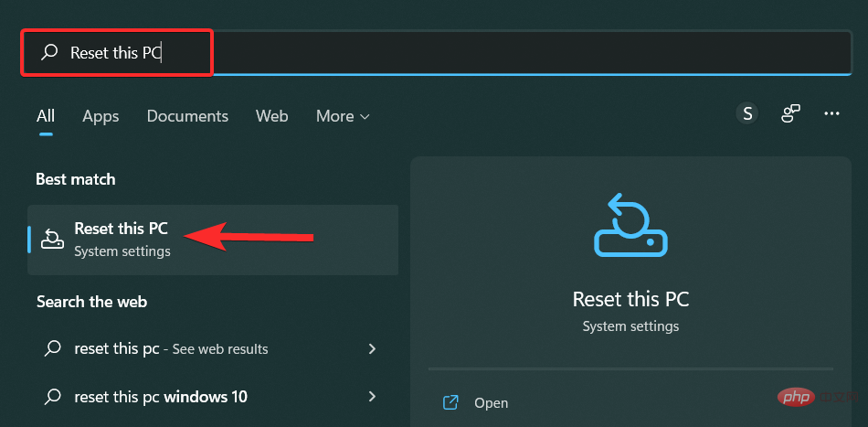Click the Open external-link icon in the preview pane
This screenshot has width=868, height=427.
tap(450, 402)
